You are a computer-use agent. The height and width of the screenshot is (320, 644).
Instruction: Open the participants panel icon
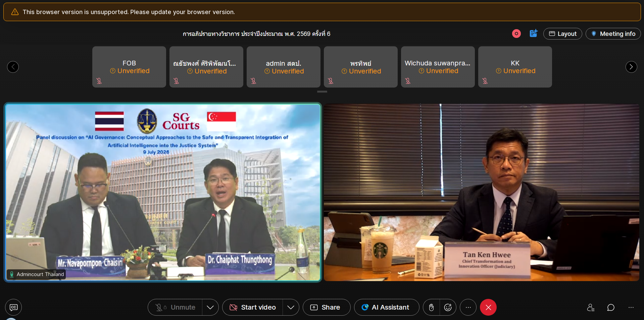(591, 307)
